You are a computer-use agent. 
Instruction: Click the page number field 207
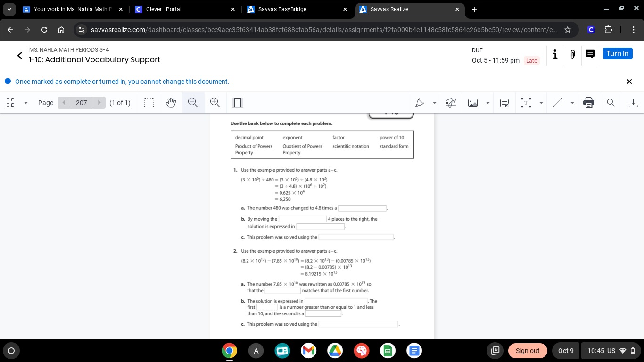pyautogui.click(x=82, y=102)
